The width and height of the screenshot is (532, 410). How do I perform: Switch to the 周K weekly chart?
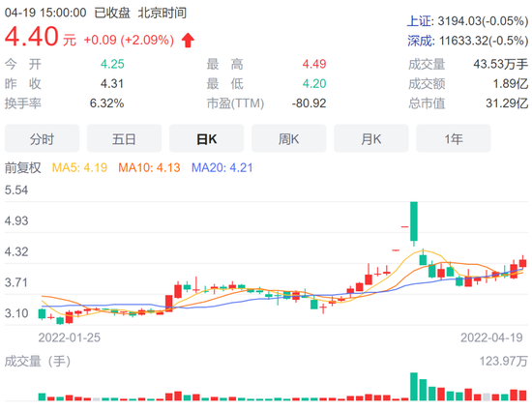(x=289, y=138)
